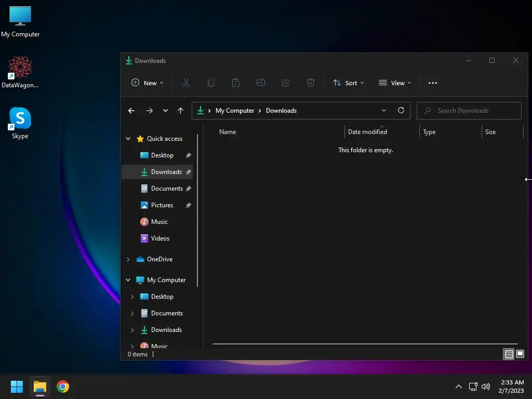Expand the OneDrive tree node
This screenshot has width=532, height=399.
pos(128,259)
